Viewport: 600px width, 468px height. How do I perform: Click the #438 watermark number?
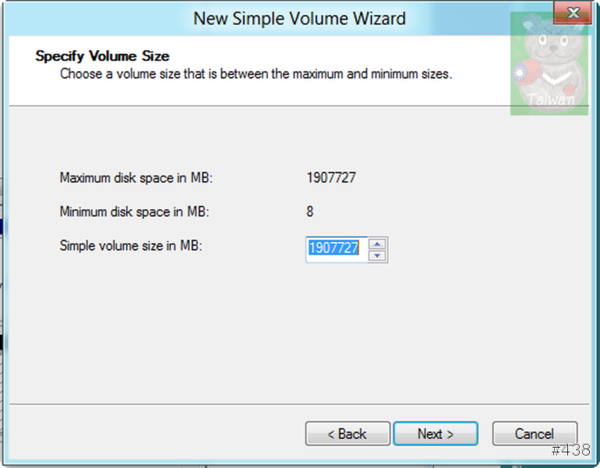click(x=571, y=450)
